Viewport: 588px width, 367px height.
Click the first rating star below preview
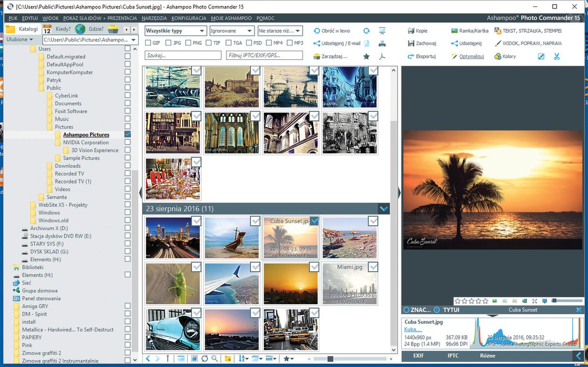(x=458, y=301)
